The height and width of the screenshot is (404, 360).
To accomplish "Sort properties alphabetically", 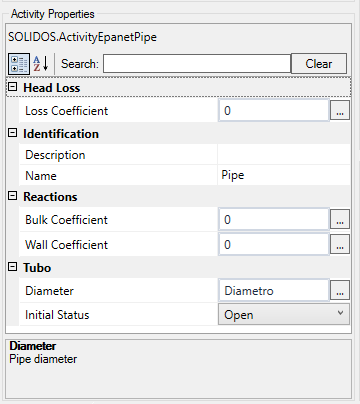I will point(41,64).
